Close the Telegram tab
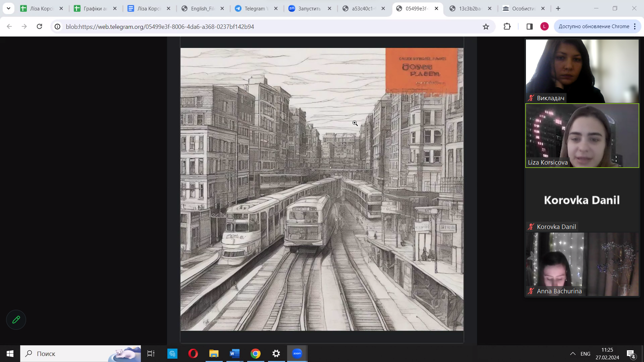644x362 pixels. pyautogui.click(x=276, y=8)
